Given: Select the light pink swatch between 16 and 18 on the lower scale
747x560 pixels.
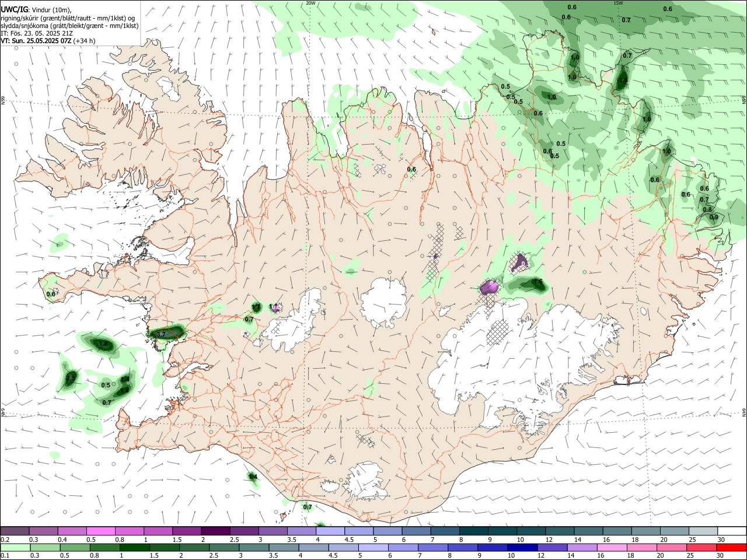Looking at the screenshot, I should [x=612, y=547].
